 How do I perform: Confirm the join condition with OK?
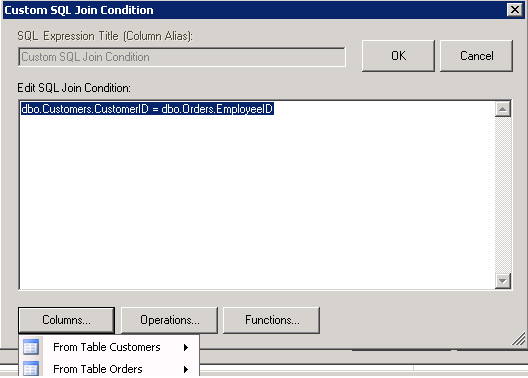tap(398, 56)
